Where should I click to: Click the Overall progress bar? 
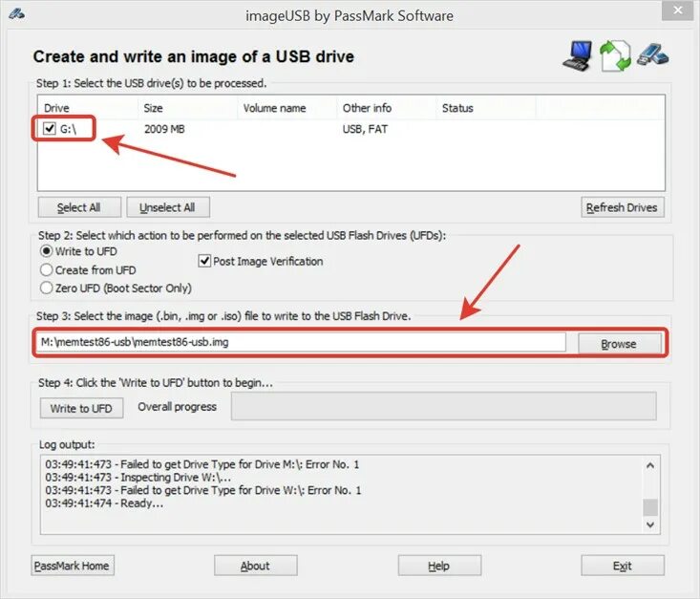[444, 406]
